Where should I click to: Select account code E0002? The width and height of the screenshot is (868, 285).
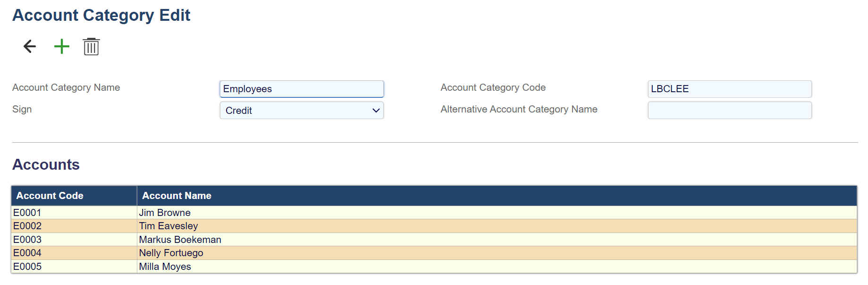tap(27, 226)
